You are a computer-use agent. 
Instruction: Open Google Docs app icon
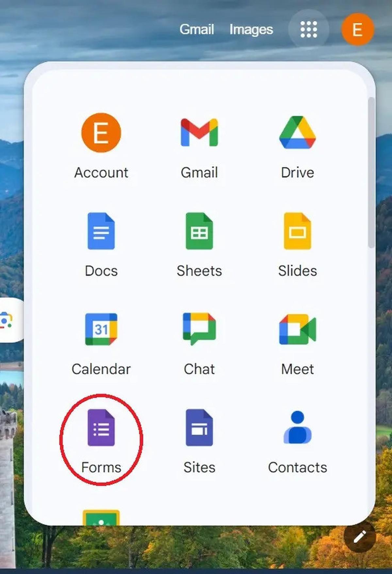(101, 231)
